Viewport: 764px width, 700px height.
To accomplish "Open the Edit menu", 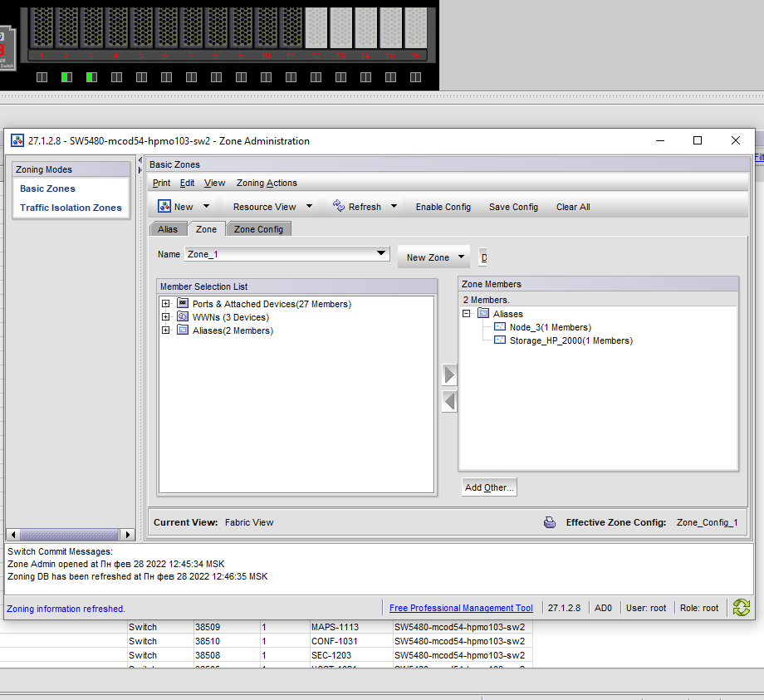I will pyautogui.click(x=187, y=183).
